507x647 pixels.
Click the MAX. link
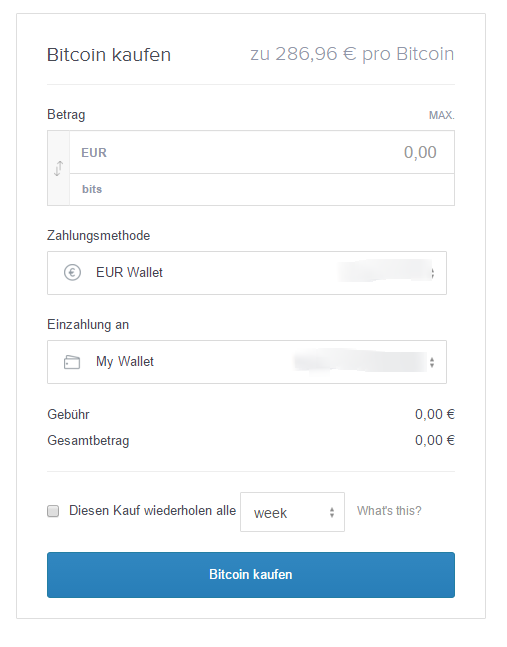442,115
